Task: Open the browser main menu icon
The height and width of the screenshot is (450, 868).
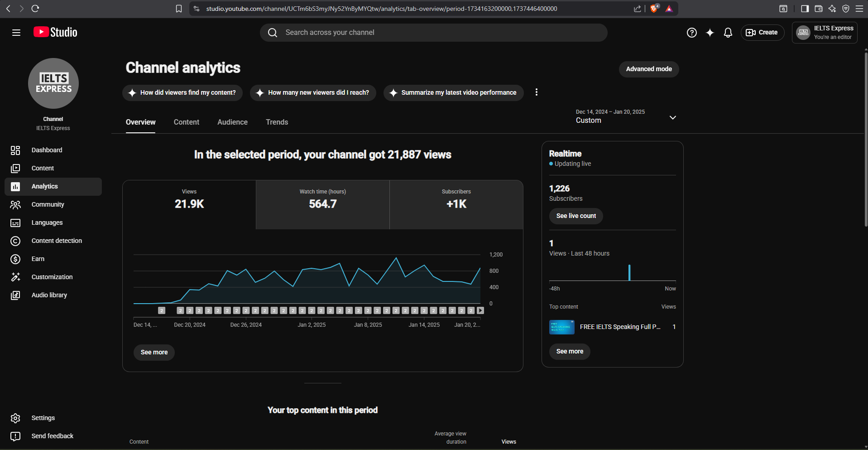Action: [x=859, y=9]
